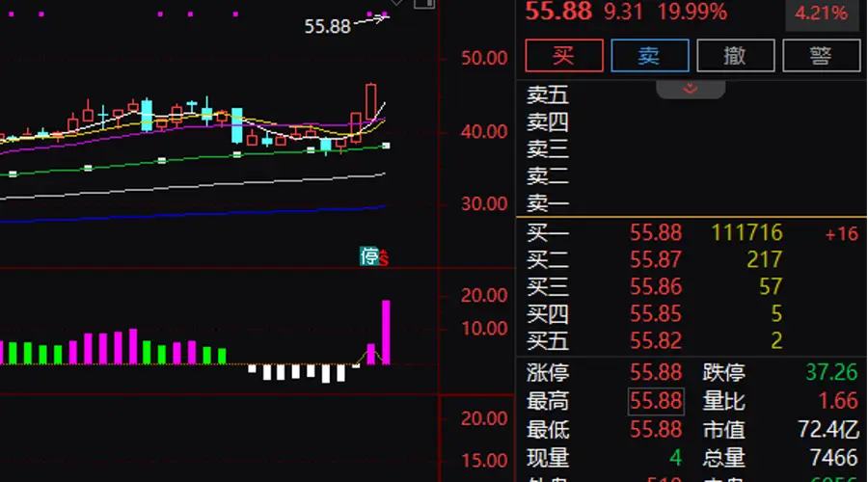The image size is (868, 482).
Task: Click the 警 alert button
Action: 822,55
